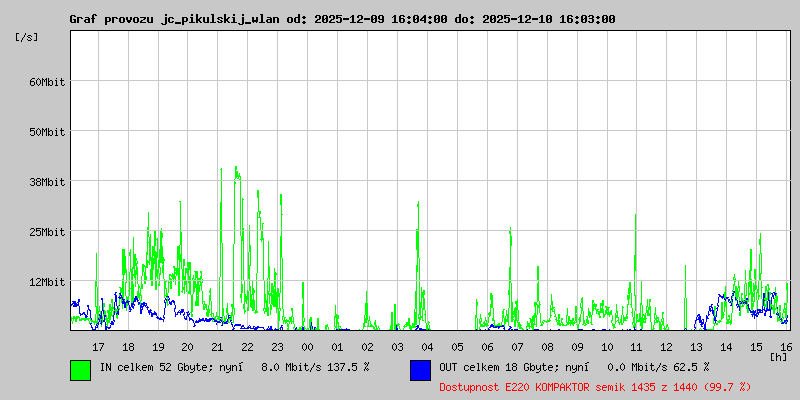800x400 pixels.
Task: Click the [/s] unit label
Action: [x=27, y=37]
